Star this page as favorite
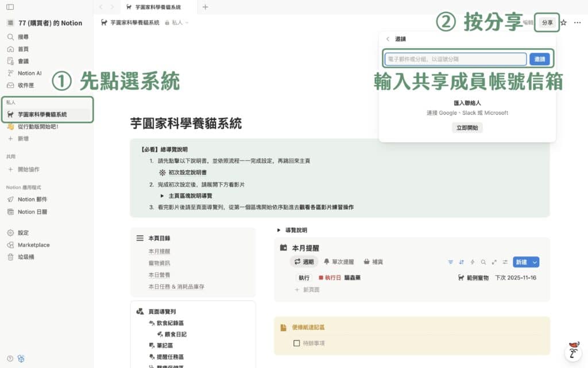 coord(563,23)
